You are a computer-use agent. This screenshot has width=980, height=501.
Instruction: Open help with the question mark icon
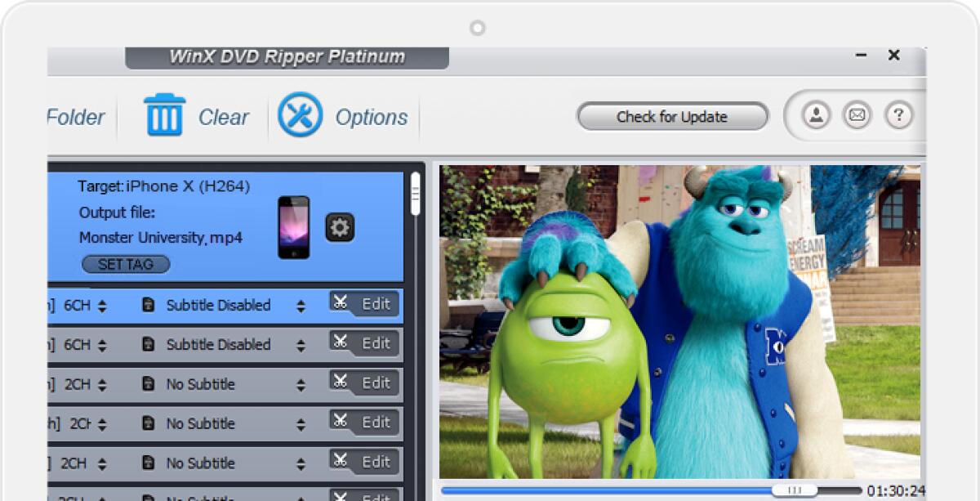coord(898,115)
